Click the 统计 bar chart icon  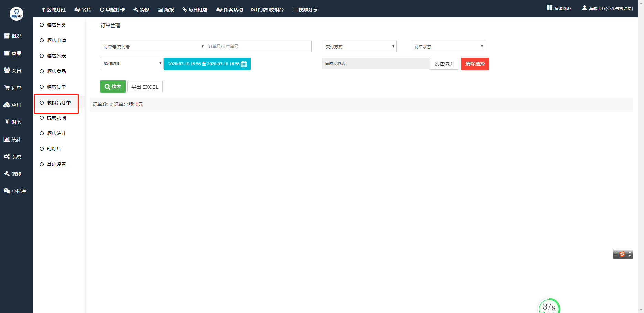[x=7, y=139]
